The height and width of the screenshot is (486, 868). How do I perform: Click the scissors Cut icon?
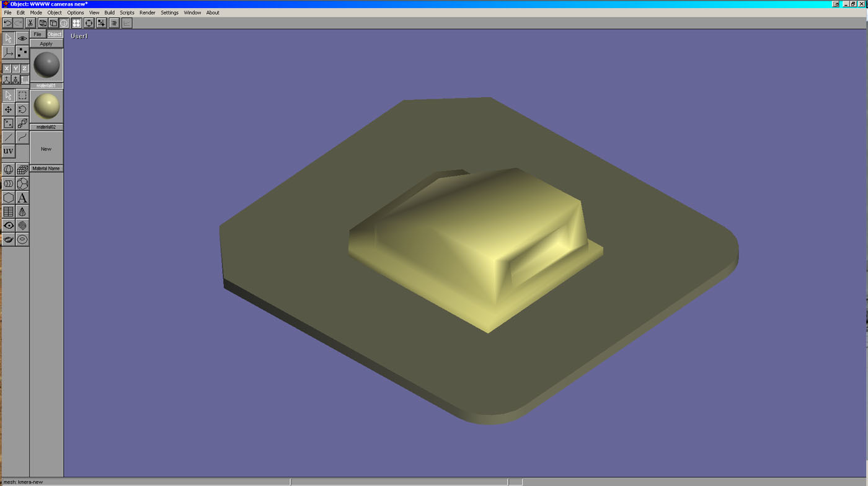click(30, 23)
